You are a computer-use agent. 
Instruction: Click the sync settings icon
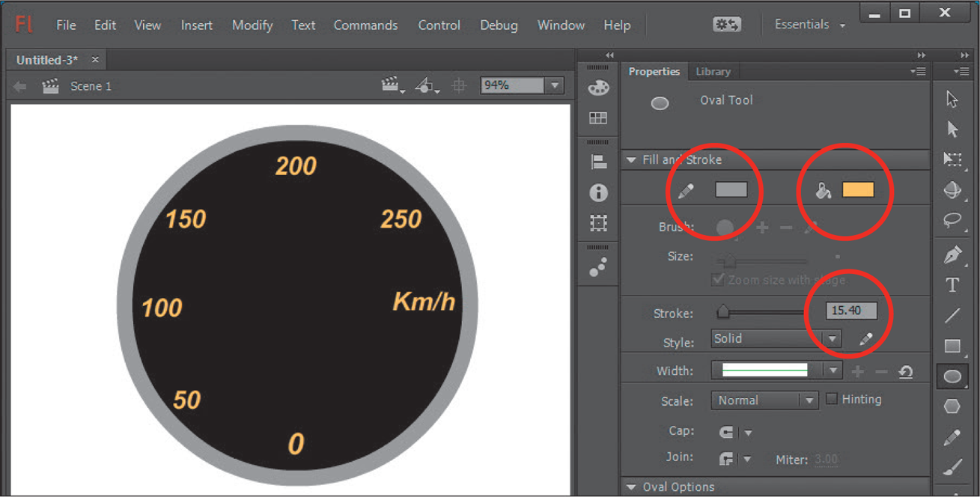pos(727,25)
